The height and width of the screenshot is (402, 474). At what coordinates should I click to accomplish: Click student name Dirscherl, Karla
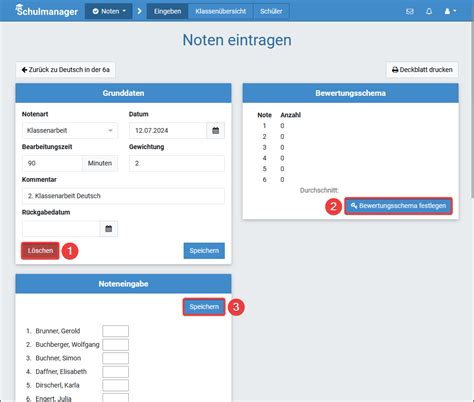(x=57, y=385)
